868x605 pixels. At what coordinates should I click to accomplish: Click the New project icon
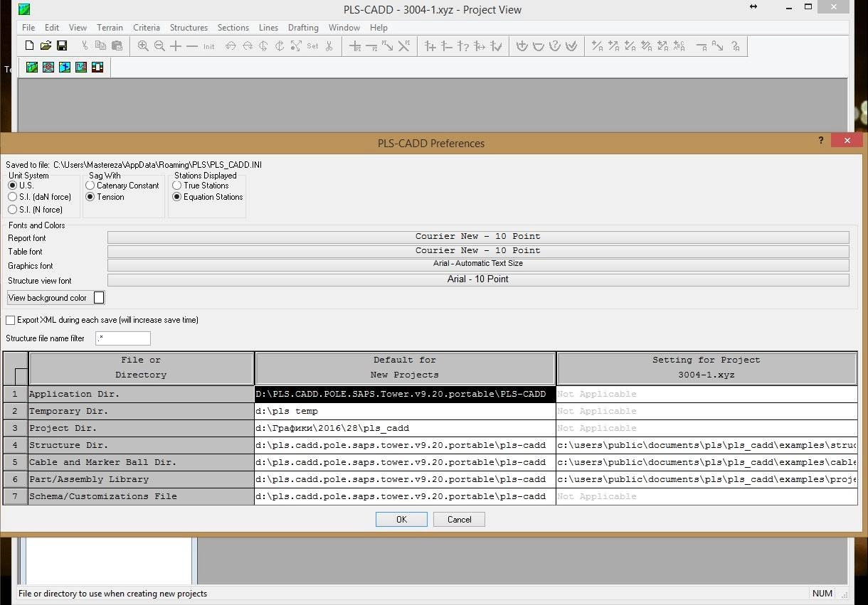pyautogui.click(x=29, y=46)
